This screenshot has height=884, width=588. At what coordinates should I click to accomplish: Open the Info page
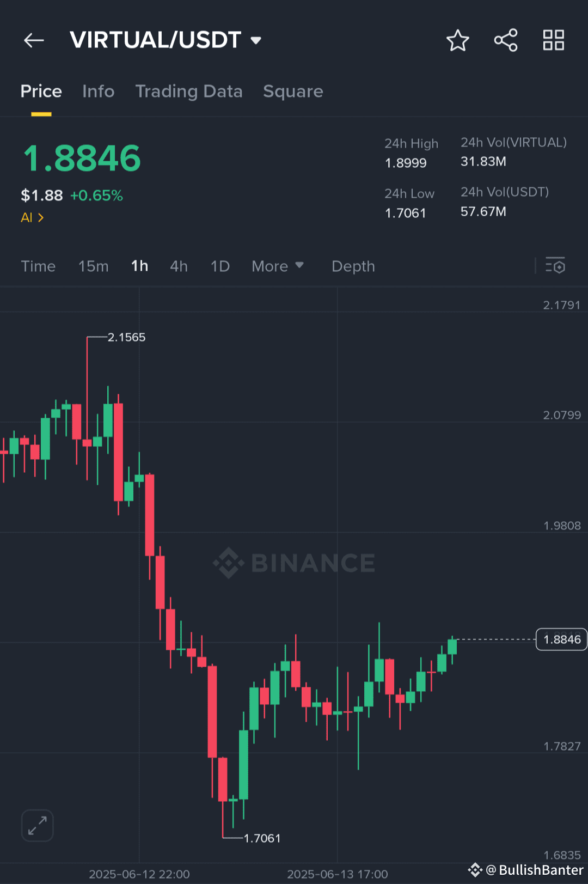(98, 92)
